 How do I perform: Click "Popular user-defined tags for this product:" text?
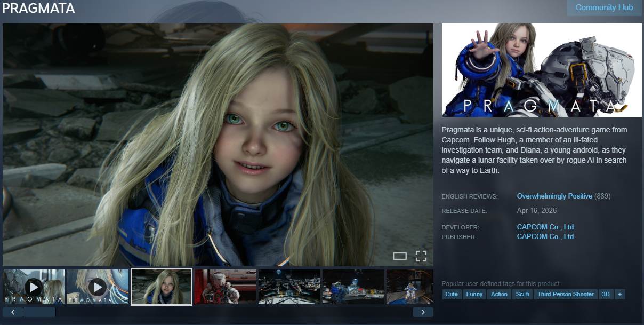[x=501, y=284]
